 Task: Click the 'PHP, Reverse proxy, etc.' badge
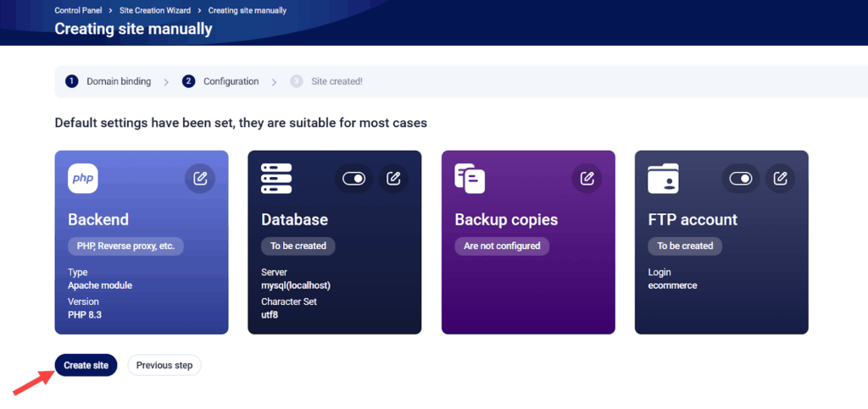point(126,246)
